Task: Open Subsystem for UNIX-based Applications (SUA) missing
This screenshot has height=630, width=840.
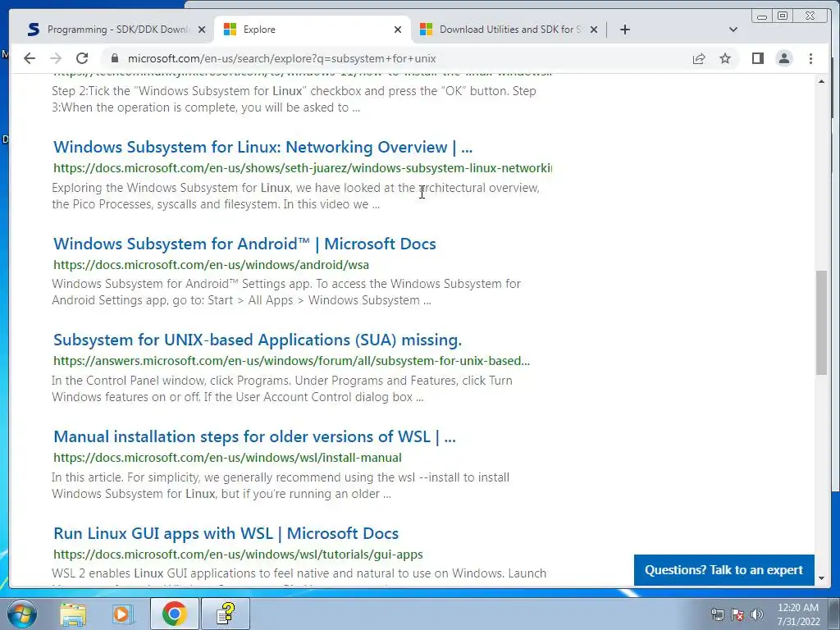Action: 258,340
